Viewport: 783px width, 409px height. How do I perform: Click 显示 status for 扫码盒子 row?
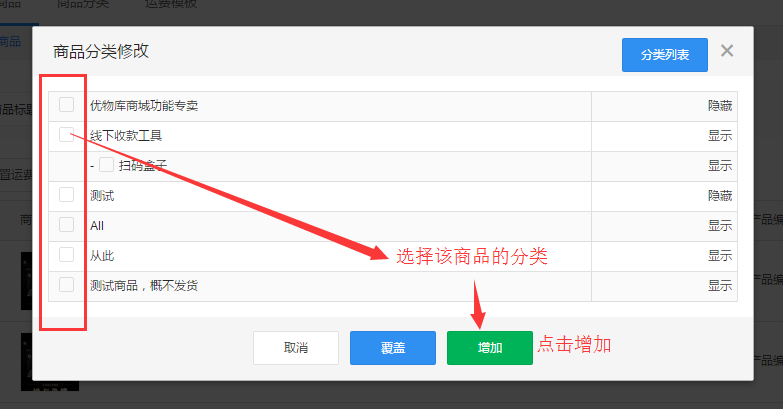[x=719, y=166]
